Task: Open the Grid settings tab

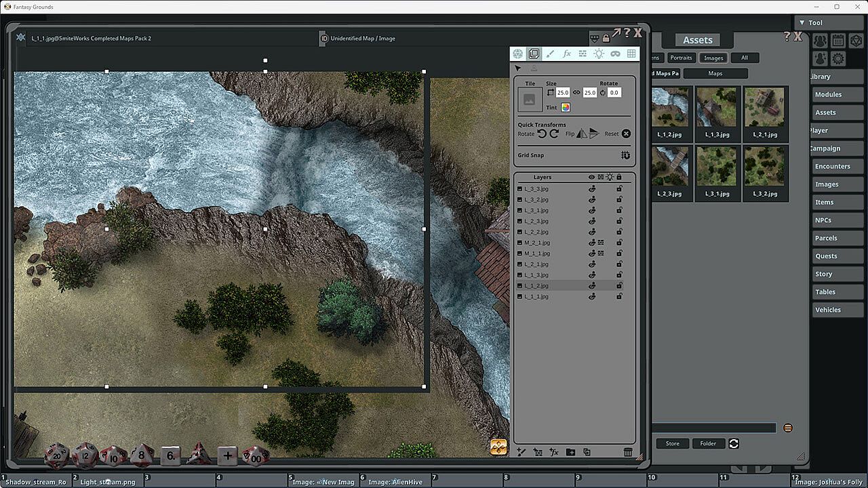Action: [x=631, y=54]
